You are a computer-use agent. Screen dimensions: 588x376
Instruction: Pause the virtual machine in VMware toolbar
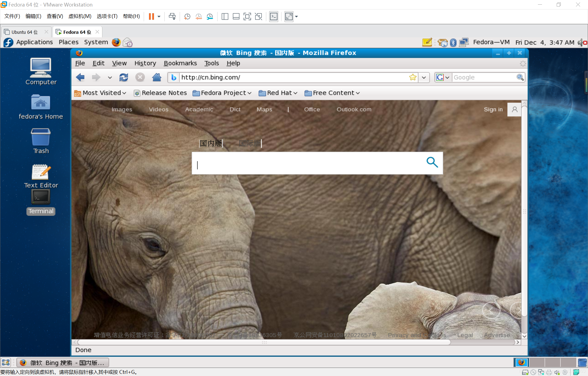pos(151,17)
